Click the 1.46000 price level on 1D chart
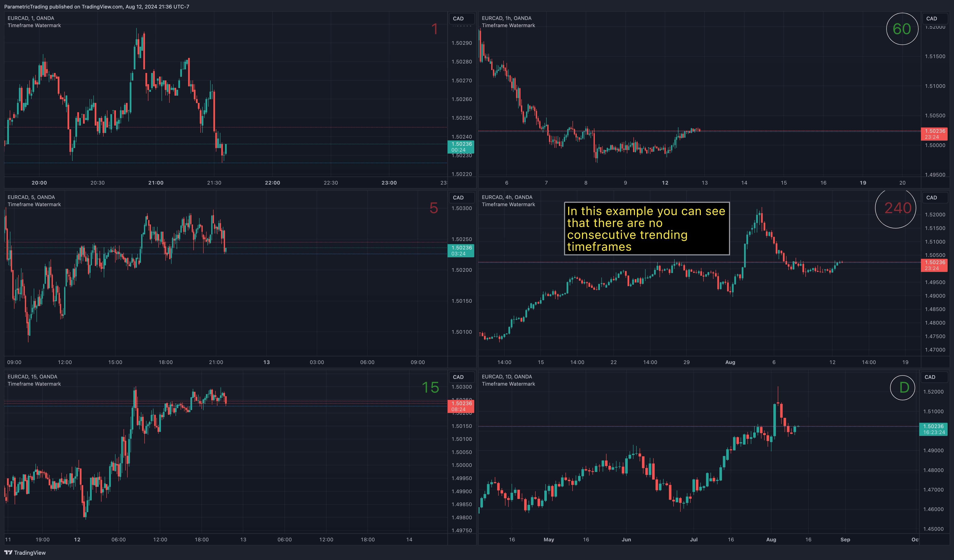The width and height of the screenshot is (954, 560). click(x=933, y=509)
